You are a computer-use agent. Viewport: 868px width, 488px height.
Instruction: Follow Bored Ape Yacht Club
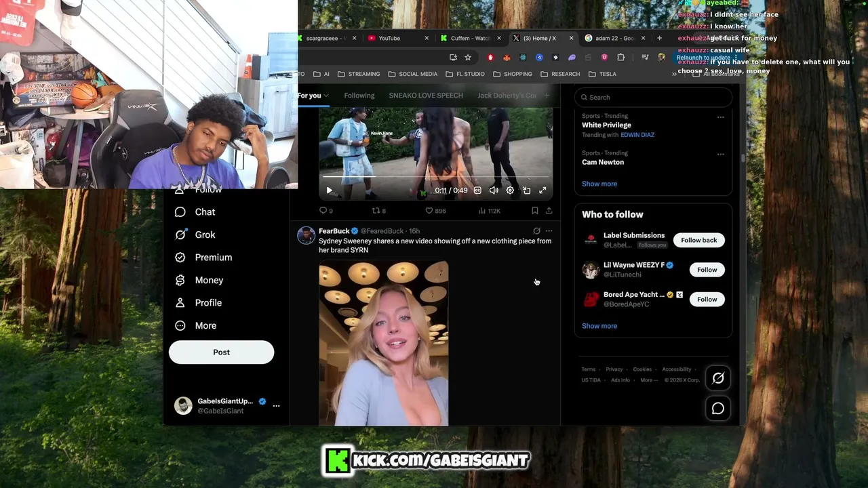click(707, 300)
